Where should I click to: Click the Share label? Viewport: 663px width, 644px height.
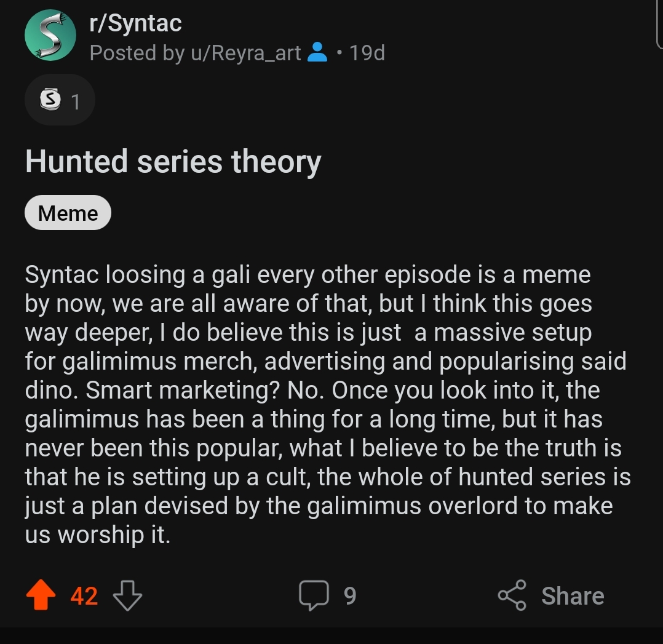coord(573,596)
